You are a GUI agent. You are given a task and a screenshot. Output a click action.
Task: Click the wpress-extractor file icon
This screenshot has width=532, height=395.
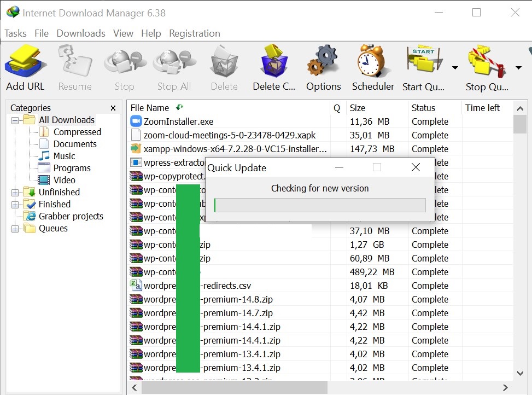136,162
